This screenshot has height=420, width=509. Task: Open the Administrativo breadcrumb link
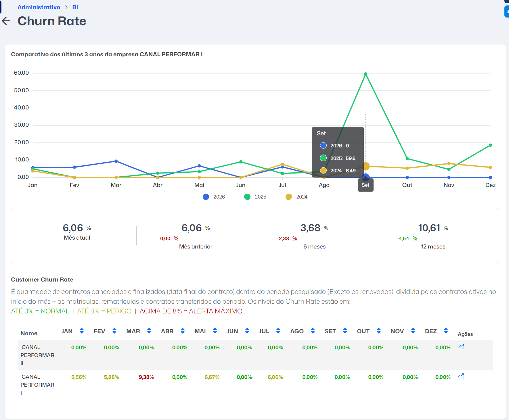click(x=39, y=7)
